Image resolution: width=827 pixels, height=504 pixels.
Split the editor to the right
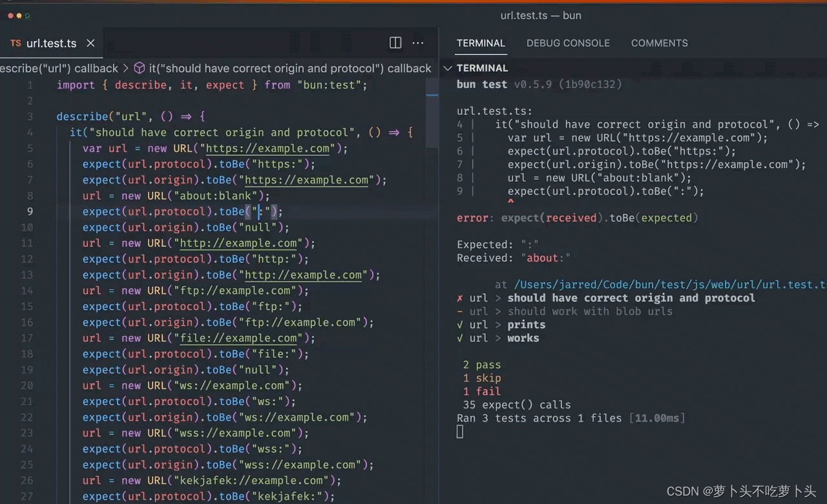(395, 43)
